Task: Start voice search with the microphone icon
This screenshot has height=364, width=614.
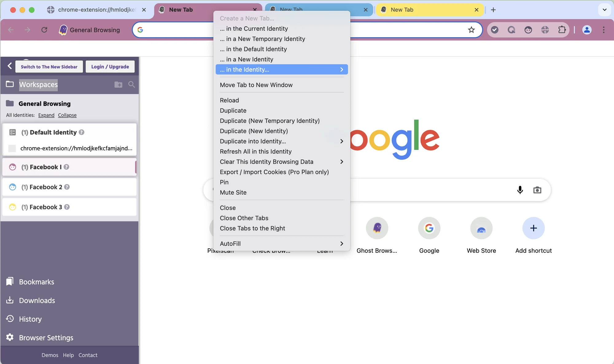Action: click(x=520, y=190)
